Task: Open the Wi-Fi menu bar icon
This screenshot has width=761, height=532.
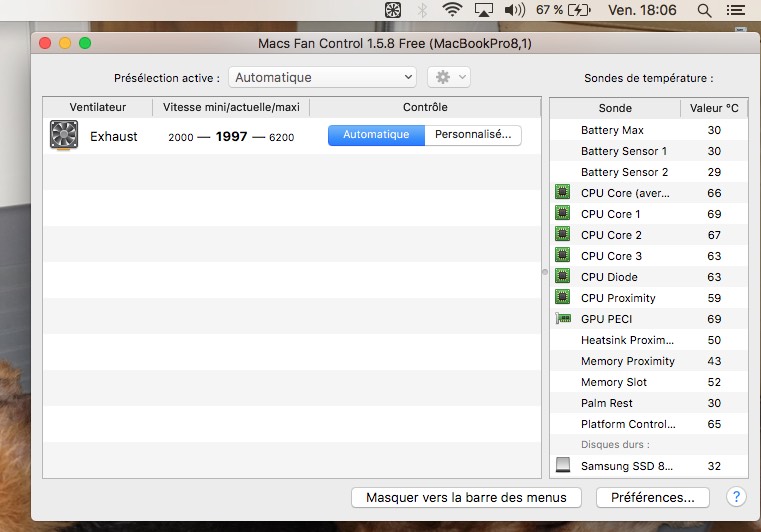Action: click(x=452, y=10)
